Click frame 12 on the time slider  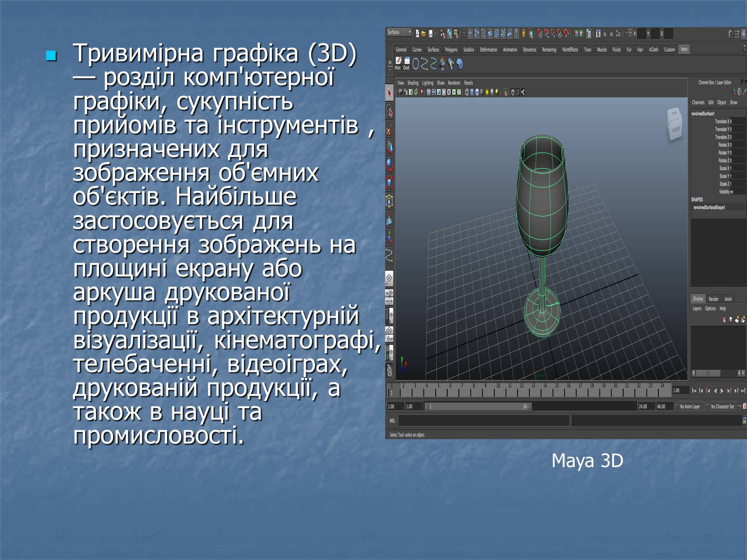521,390
